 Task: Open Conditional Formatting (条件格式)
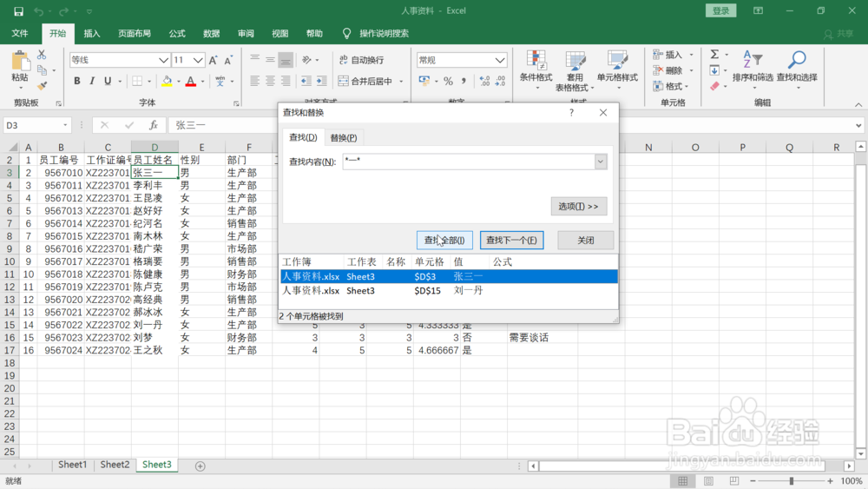pyautogui.click(x=536, y=69)
